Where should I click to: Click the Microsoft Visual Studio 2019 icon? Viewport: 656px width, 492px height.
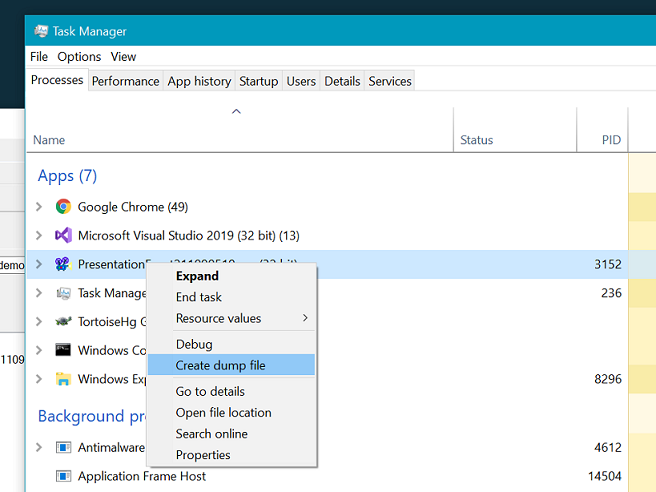pyautogui.click(x=63, y=236)
